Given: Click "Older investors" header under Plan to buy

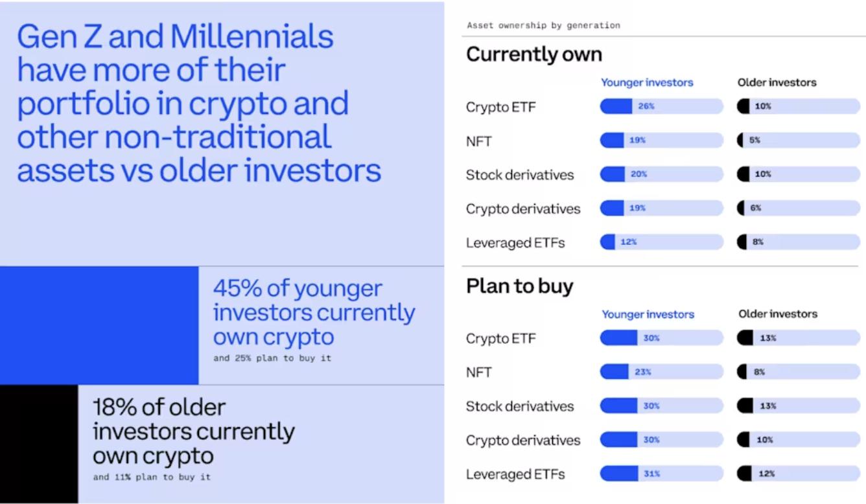Looking at the screenshot, I should pyautogui.click(x=778, y=314).
